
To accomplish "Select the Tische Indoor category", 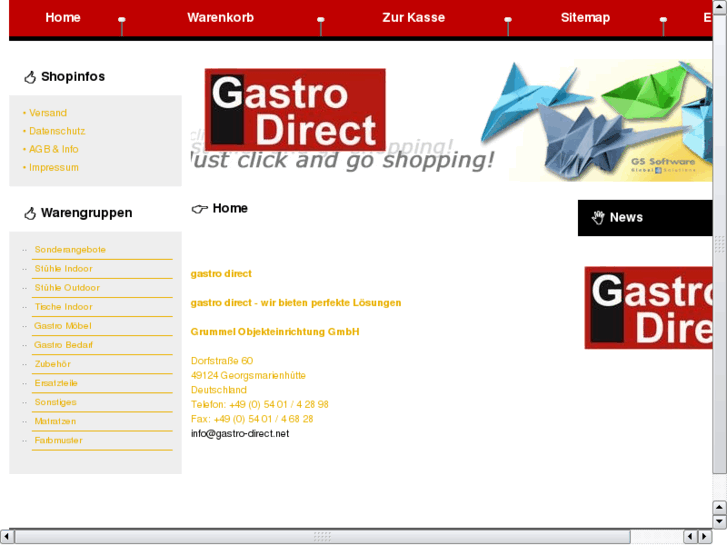I will pos(64,307).
